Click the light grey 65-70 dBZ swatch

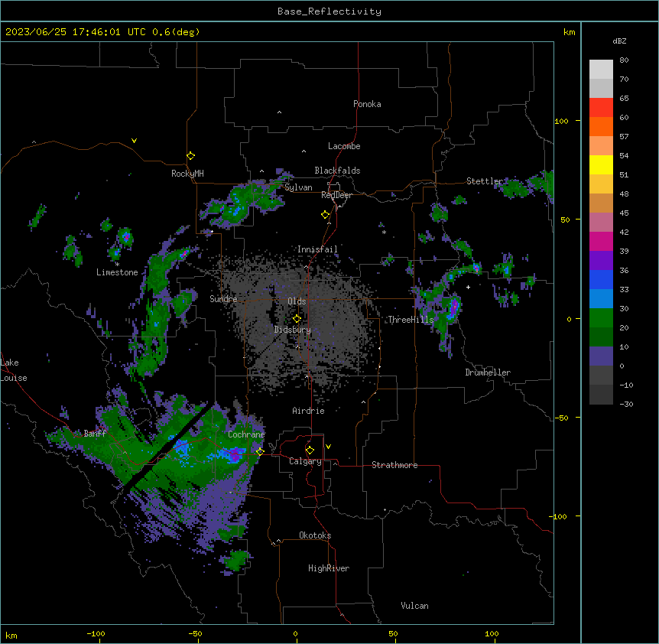point(601,88)
